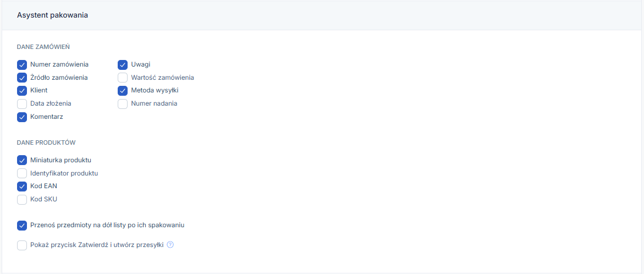Check the Kod SKU checkbox
Screen dimensions: 644x274
22,199
